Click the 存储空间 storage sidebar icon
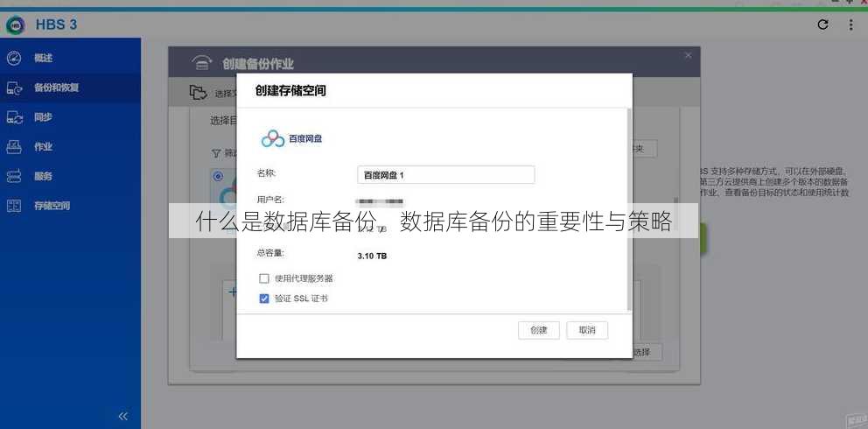Image resolution: width=868 pixels, height=429 pixels. point(14,206)
